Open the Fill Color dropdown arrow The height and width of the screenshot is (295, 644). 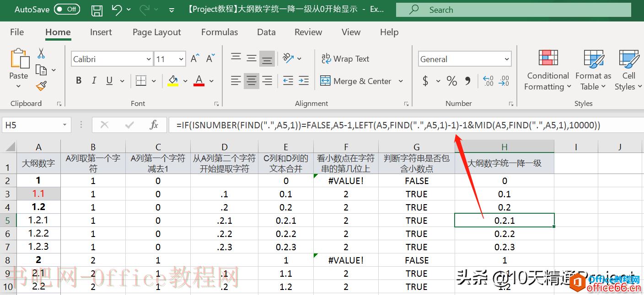pyautogui.click(x=185, y=81)
